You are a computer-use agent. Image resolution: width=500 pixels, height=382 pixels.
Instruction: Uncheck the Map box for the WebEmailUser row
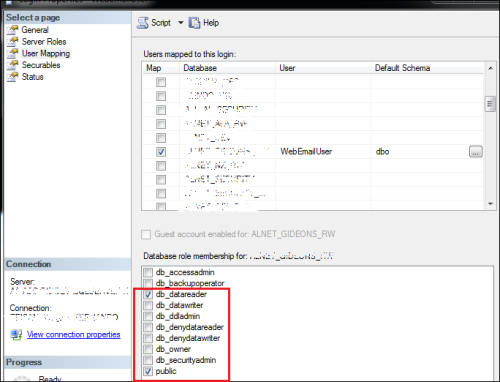[161, 152]
